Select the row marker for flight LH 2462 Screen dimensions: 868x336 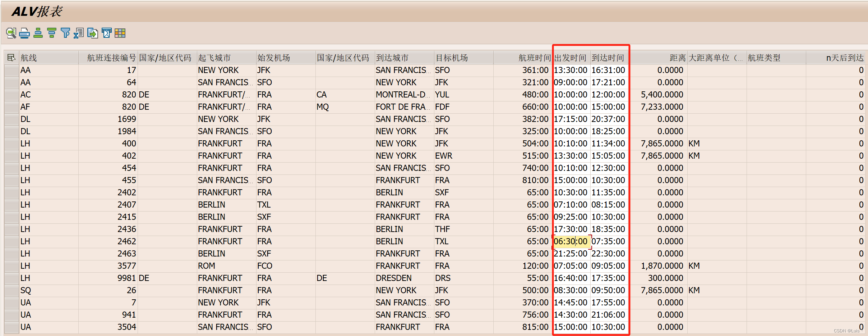[x=11, y=241]
